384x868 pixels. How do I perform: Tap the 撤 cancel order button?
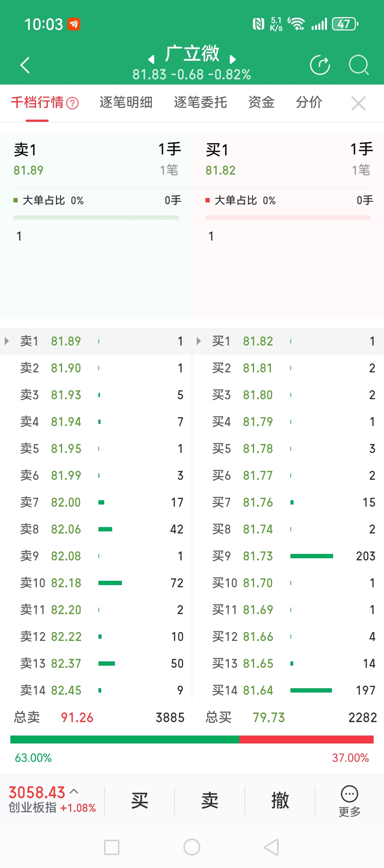(280, 801)
